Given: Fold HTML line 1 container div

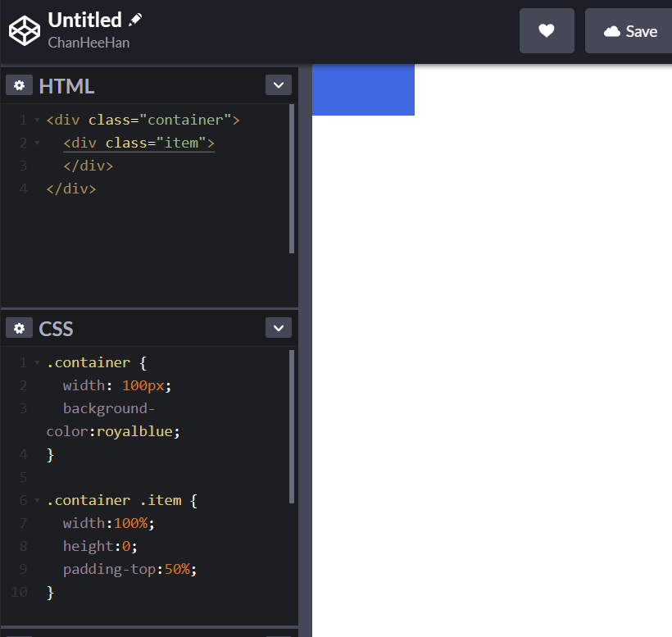Looking at the screenshot, I should [37, 120].
